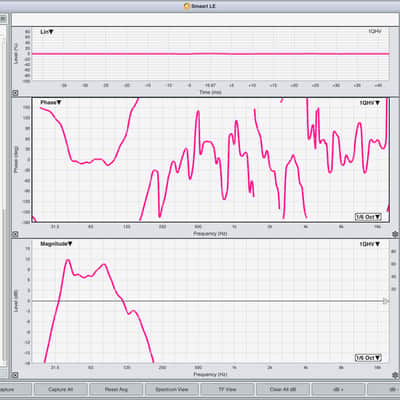
Task: Open the trace name dropdown on the phase plot
Action: [370, 103]
